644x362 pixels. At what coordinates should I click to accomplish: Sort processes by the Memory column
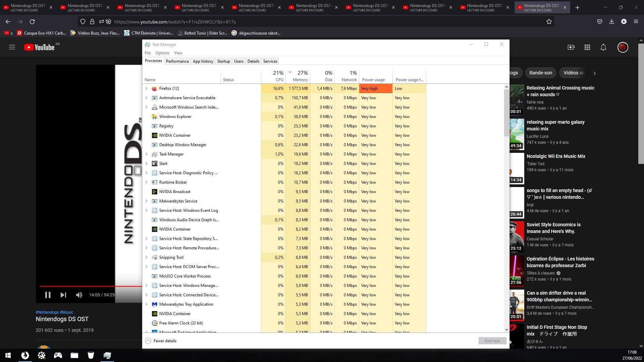(x=300, y=80)
